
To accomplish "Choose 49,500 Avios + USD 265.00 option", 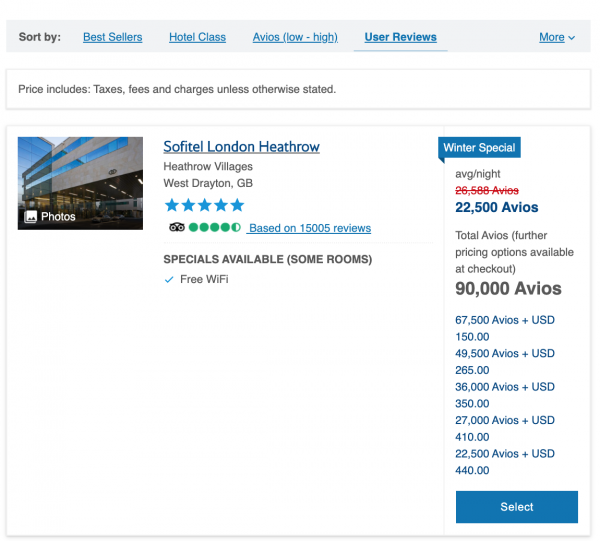I will point(504,362).
